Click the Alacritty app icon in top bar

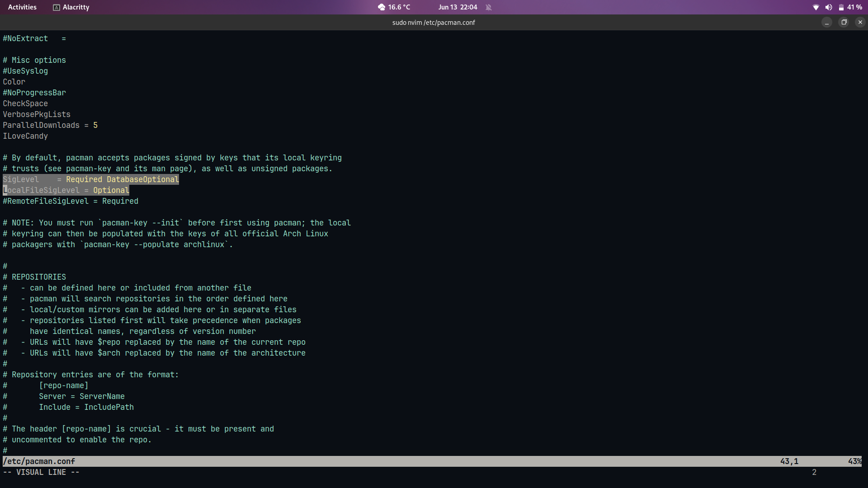57,7
